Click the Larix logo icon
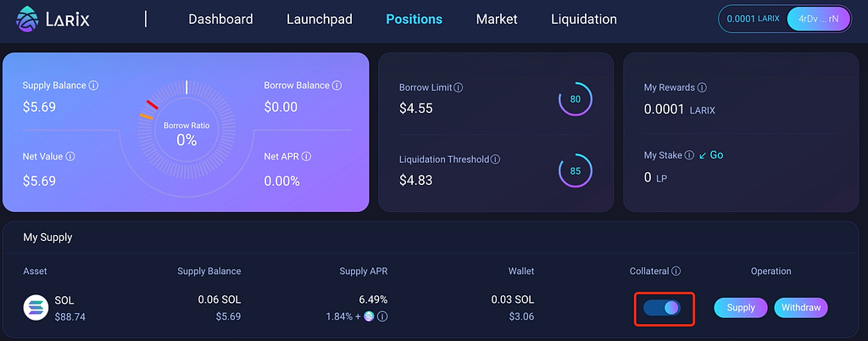 coord(26,20)
